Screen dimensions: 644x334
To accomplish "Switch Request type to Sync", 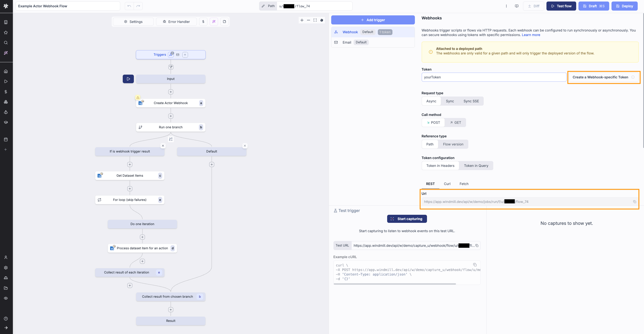I will click(450, 101).
